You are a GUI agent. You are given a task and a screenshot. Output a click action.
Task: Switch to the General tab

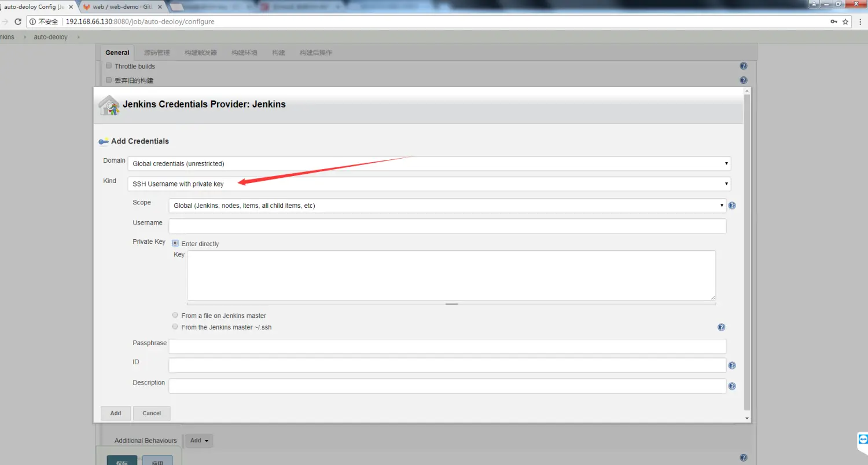[117, 52]
